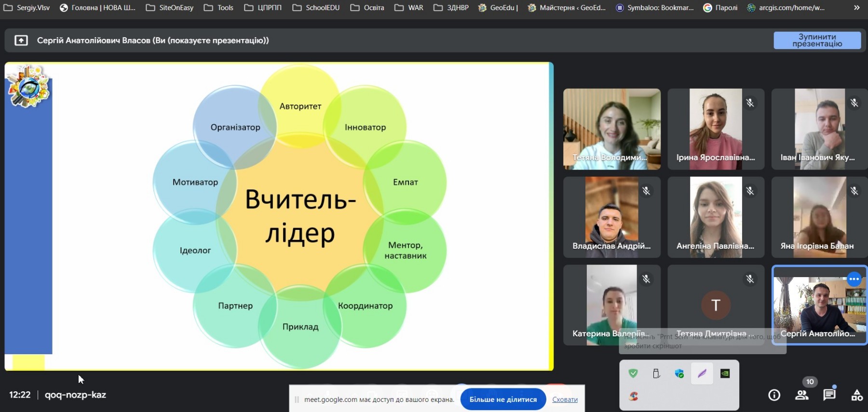Click Зупинити презентацію button

point(817,40)
